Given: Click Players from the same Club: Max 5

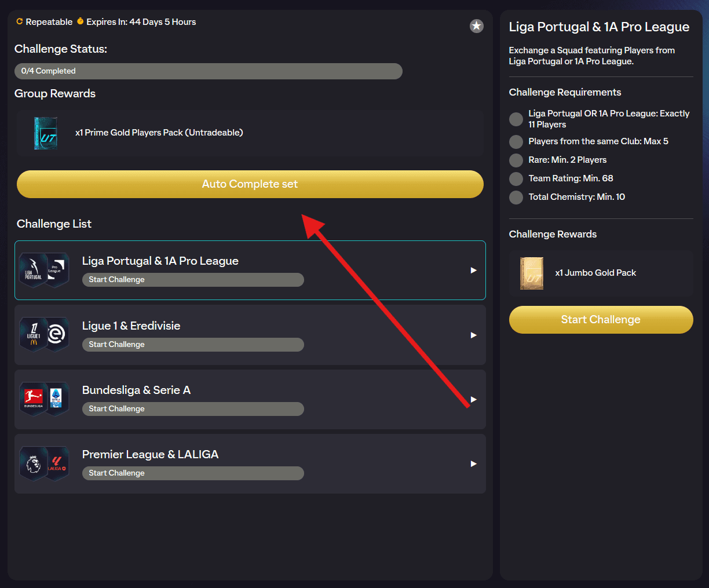Looking at the screenshot, I should pos(598,141).
